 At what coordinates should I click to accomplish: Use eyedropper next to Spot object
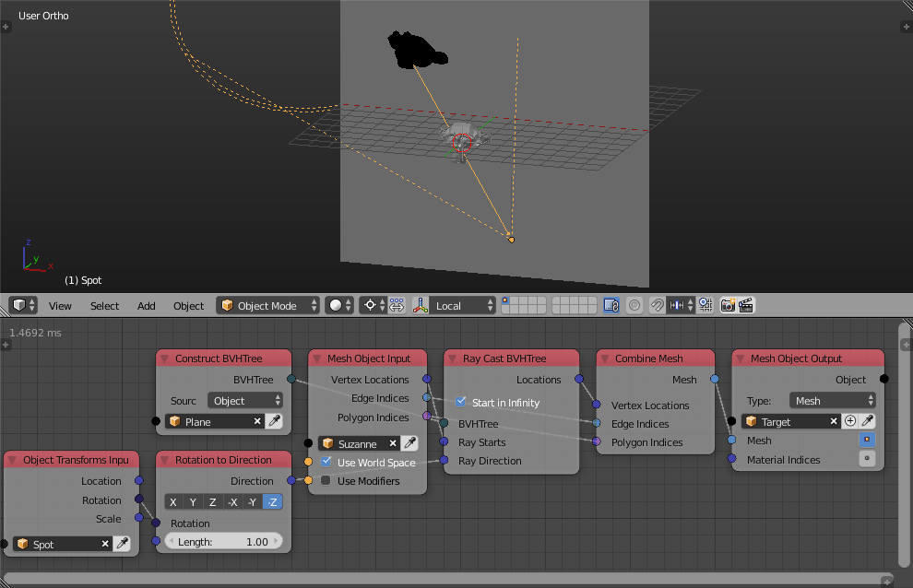[123, 544]
